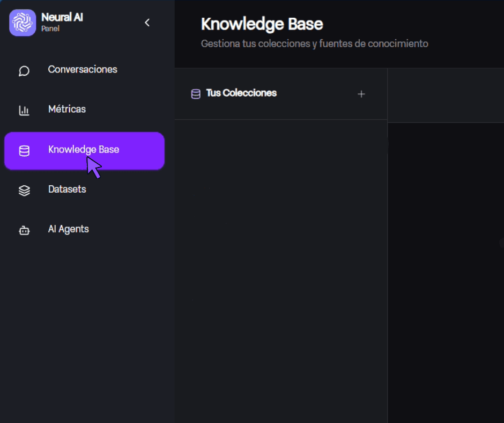The image size is (504, 423).
Task: Click the Conversaciones chat bubble icon
Action: tap(24, 71)
